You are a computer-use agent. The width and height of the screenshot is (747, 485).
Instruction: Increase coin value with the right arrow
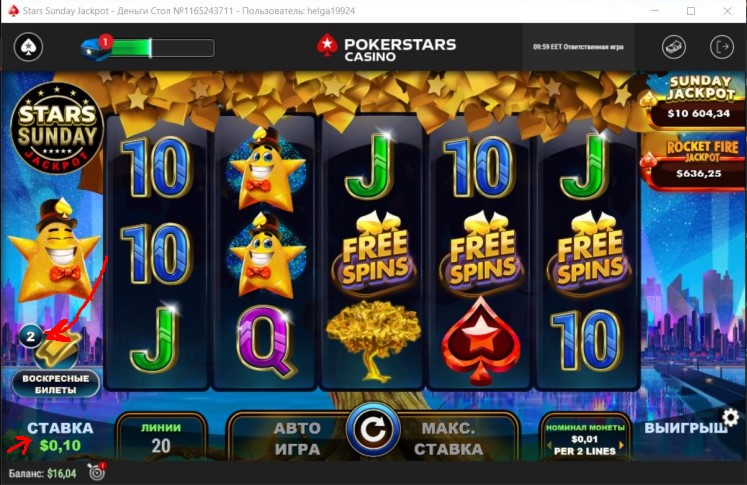pos(621,446)
